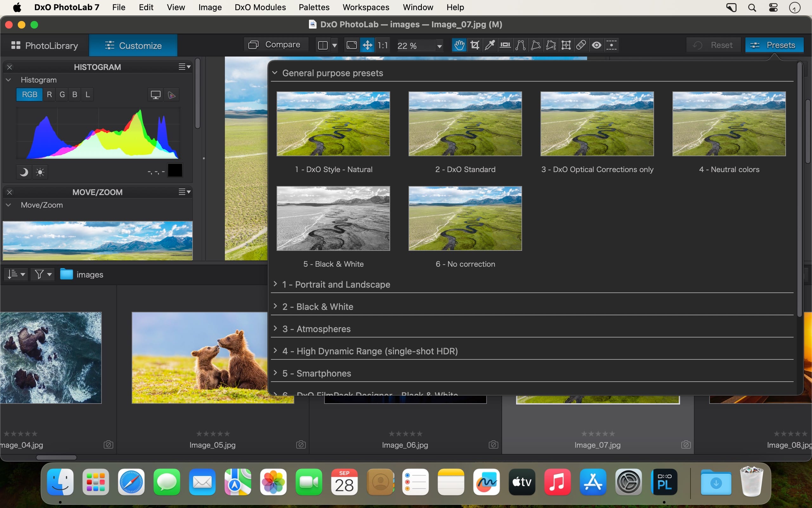
Task: Select the move preview arrows icon
Action: coord(367,45)
